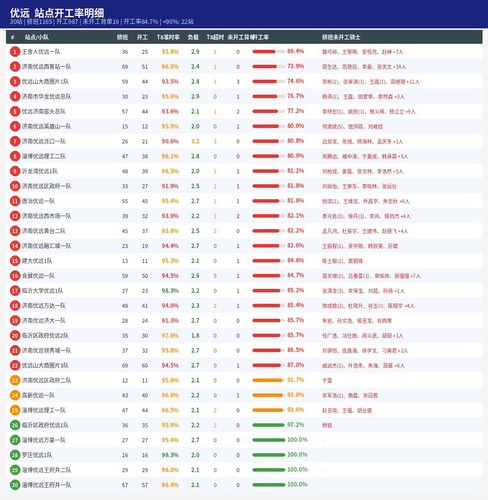This screenshot has width=488, height=500.
Task: Select red rank badge number 8
Action: (x=15, y=156)
